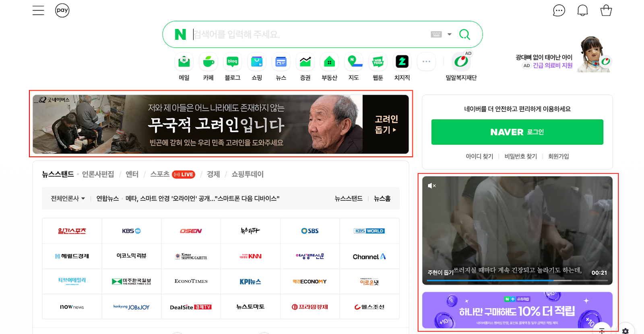Open the shopping cart icon
The image size is (644, 334).
click(606, 10)
